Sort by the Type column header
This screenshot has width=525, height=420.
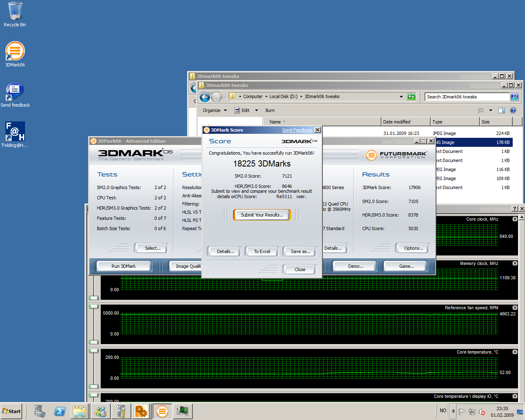(455, 122)
